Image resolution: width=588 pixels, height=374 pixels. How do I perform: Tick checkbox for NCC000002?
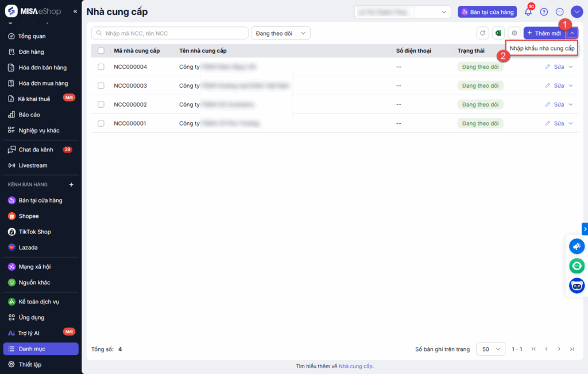coord(101,104)
